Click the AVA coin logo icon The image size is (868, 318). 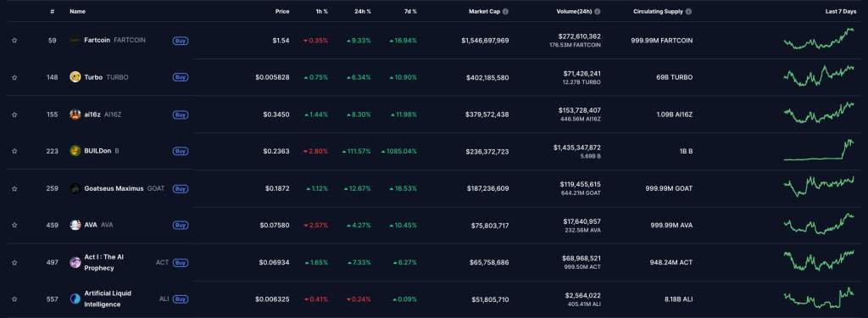(x=75, y=225)
